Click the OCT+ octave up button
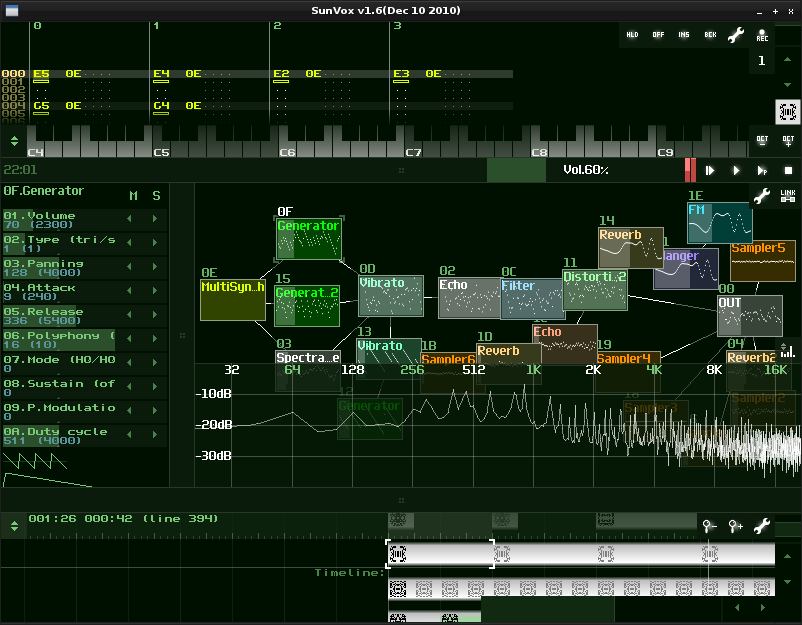Screen dimensions: 802x625 pos(788,141)
